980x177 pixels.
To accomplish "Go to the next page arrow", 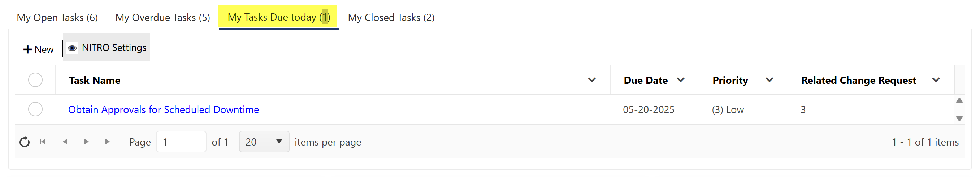I will click(86, 142).
